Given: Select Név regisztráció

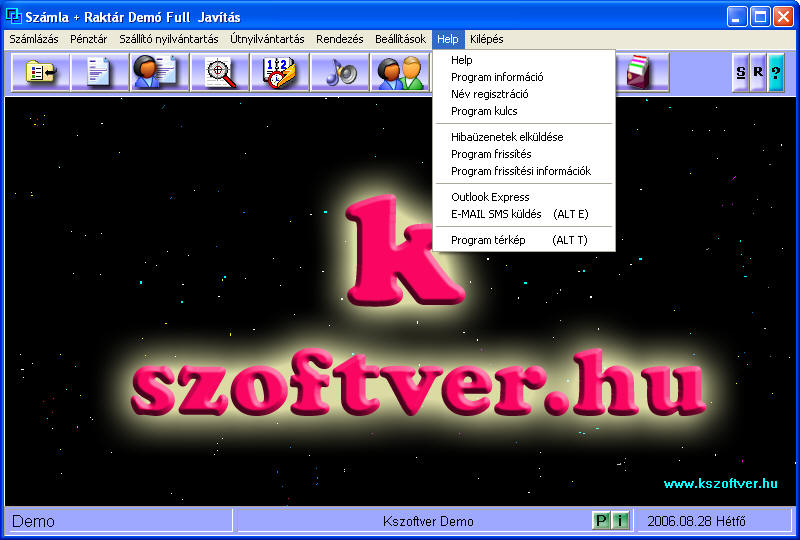Looking at the screenshot, I should point(523,94).
